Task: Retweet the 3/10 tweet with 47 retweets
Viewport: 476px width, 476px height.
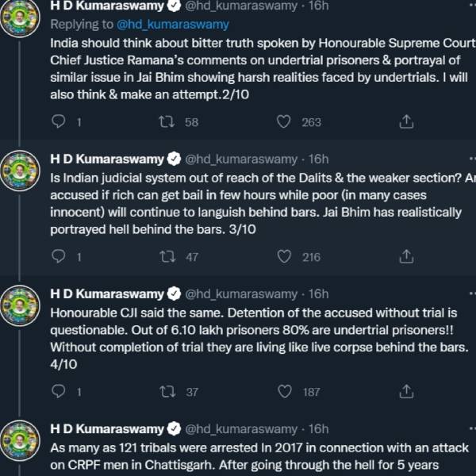Action: point(167,256)
